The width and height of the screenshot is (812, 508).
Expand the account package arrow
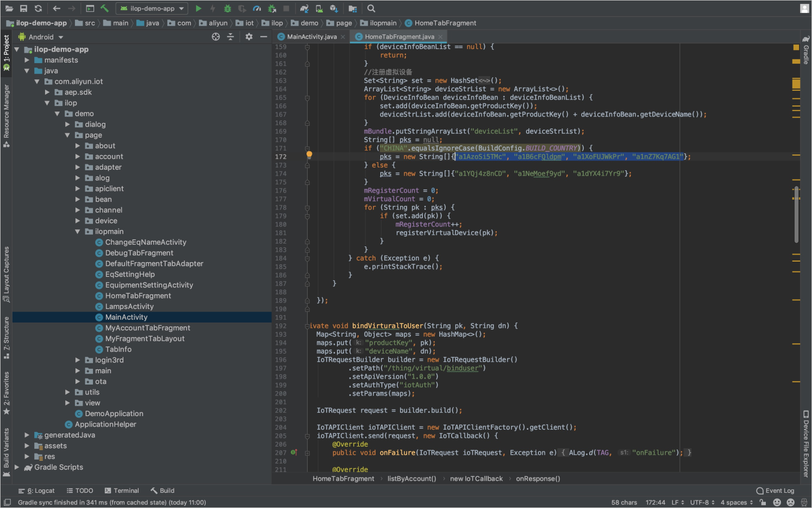tap(78, 157)
